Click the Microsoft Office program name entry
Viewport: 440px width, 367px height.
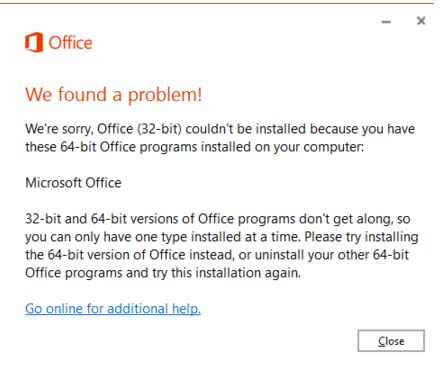(73, 183)
